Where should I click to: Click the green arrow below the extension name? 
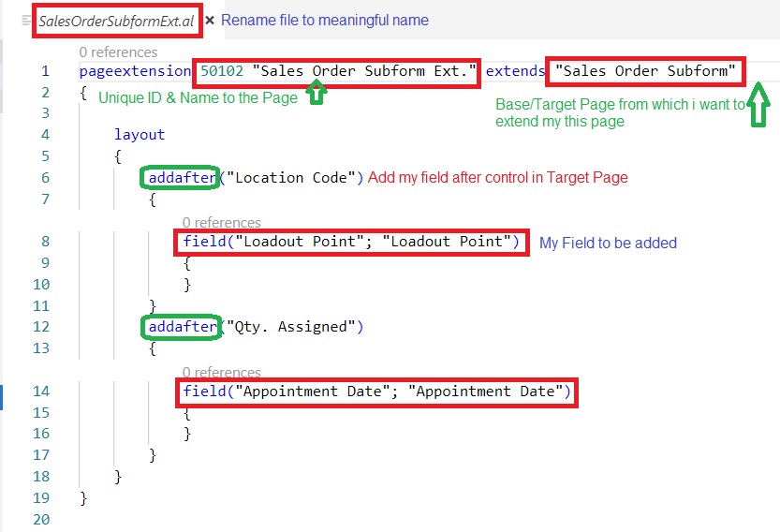[316, 93]
